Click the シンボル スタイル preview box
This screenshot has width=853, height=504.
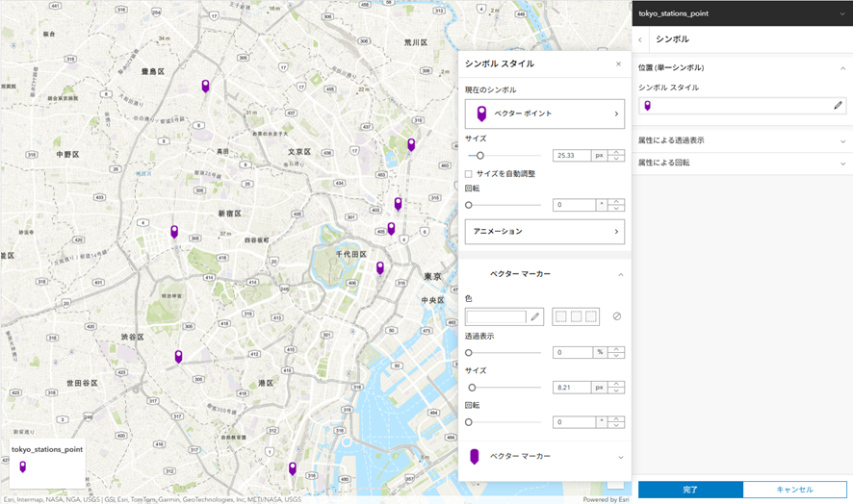click(742, 106)
